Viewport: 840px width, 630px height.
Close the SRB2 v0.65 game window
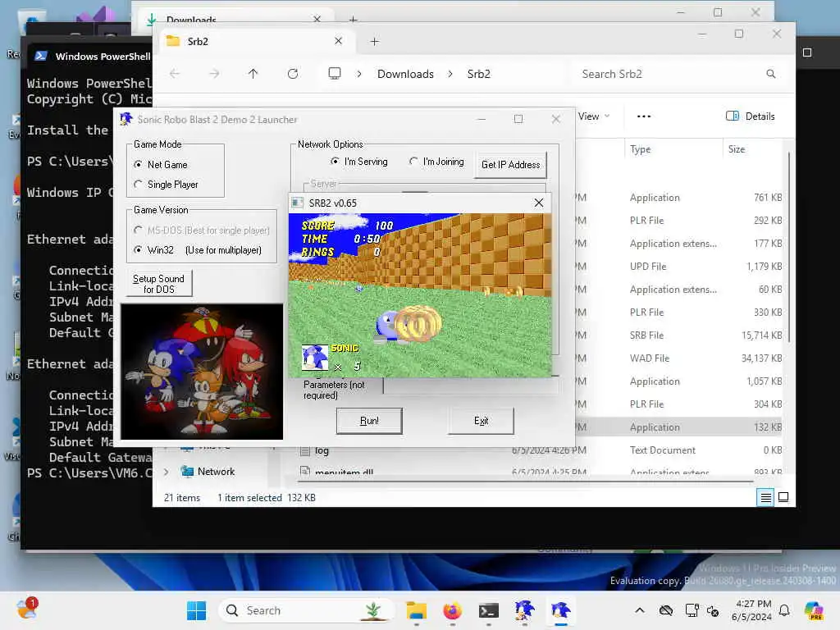(538, 203)
